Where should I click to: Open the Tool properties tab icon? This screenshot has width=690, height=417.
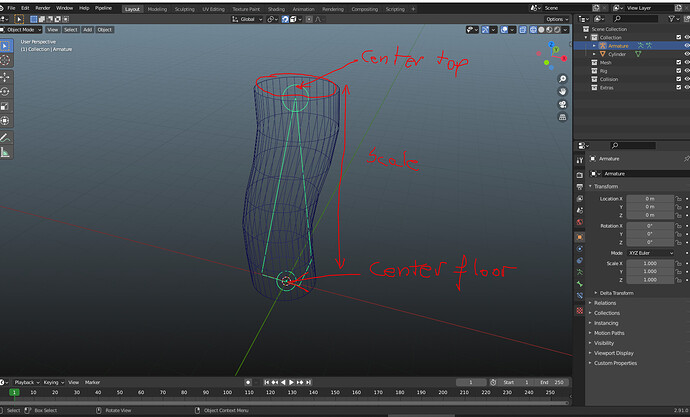pos(580,161)
